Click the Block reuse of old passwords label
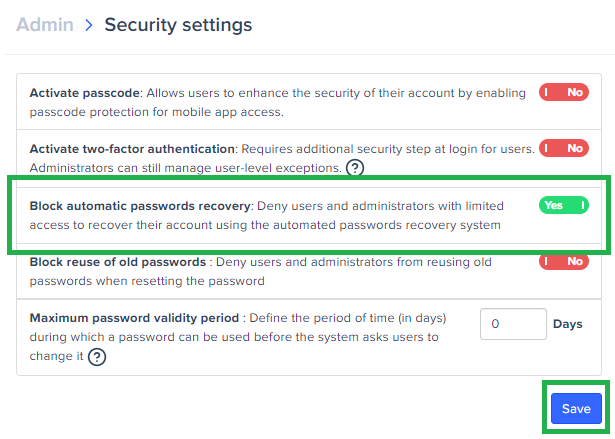The width and height of the screenshot is (615, 439). [x=117, y=262]
